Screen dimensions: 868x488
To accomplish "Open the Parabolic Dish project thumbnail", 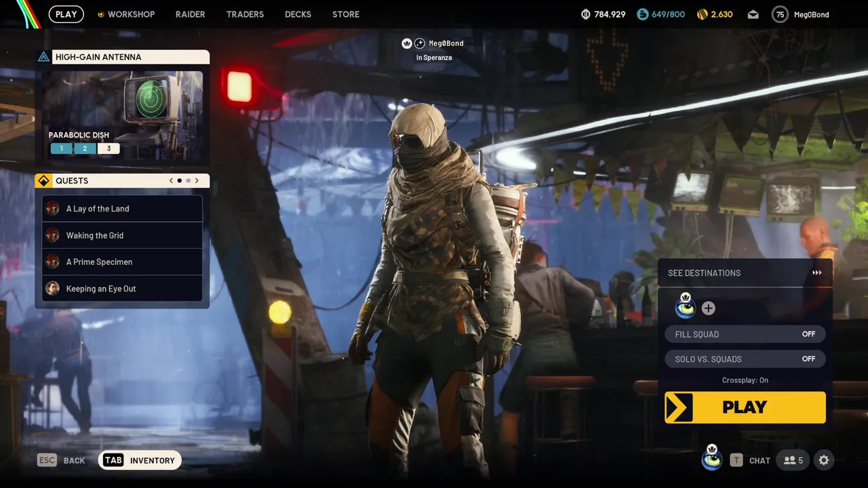I will [123, 116].
